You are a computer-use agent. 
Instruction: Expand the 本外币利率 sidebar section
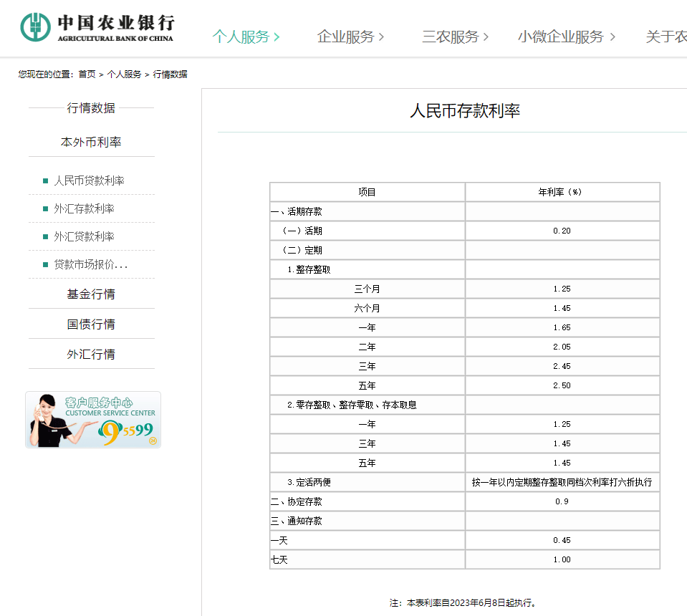[91, 143]
